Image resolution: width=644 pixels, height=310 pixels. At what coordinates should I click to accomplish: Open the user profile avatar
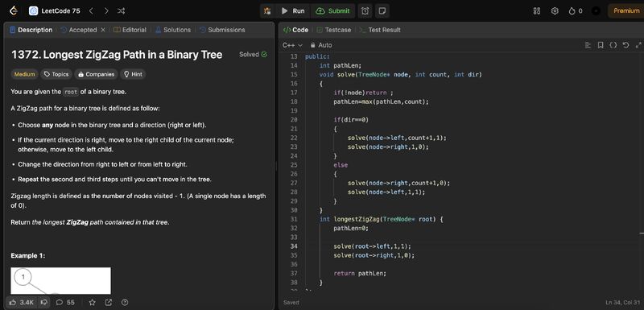click(596, 11)
